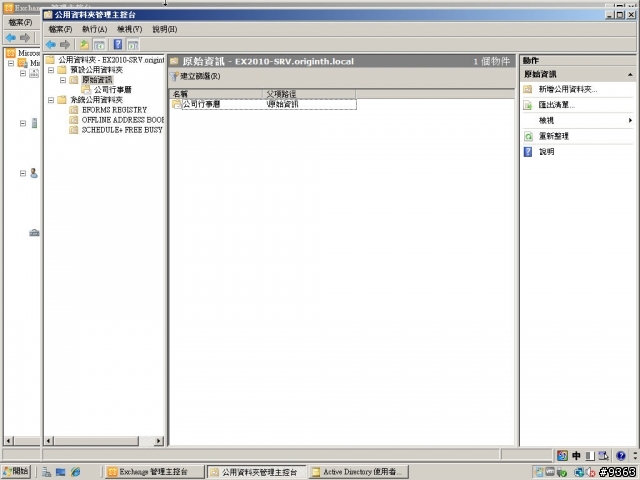
Task: Collapse the server node expander in the Exchange console
Action: (x=23, y=123)
